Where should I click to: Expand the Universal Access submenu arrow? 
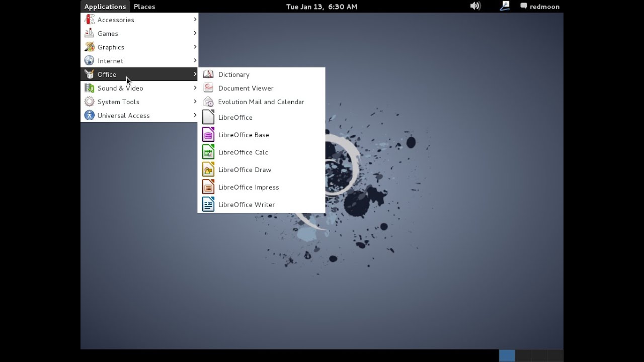click(195, 115)
